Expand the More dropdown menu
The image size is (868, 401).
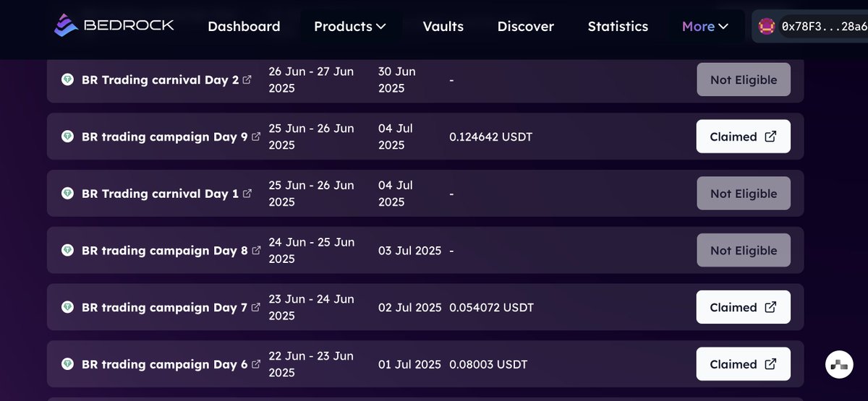(x=705, y=27)
